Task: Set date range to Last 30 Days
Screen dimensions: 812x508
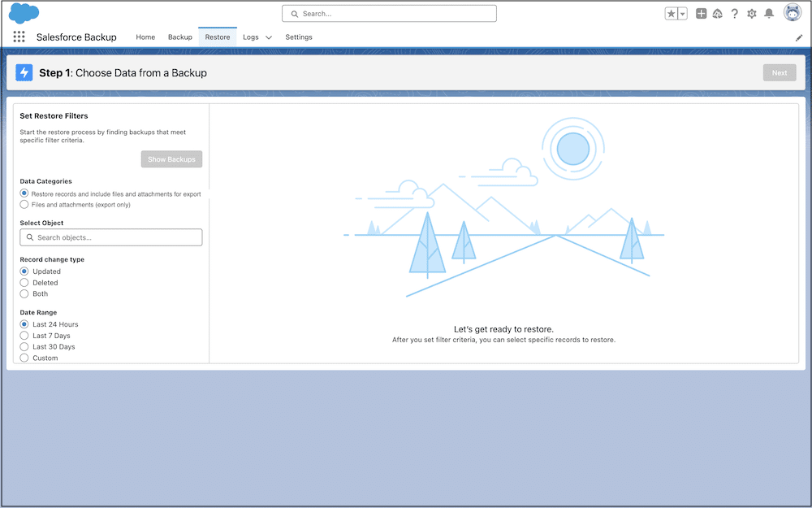Action: pos(24,347)
